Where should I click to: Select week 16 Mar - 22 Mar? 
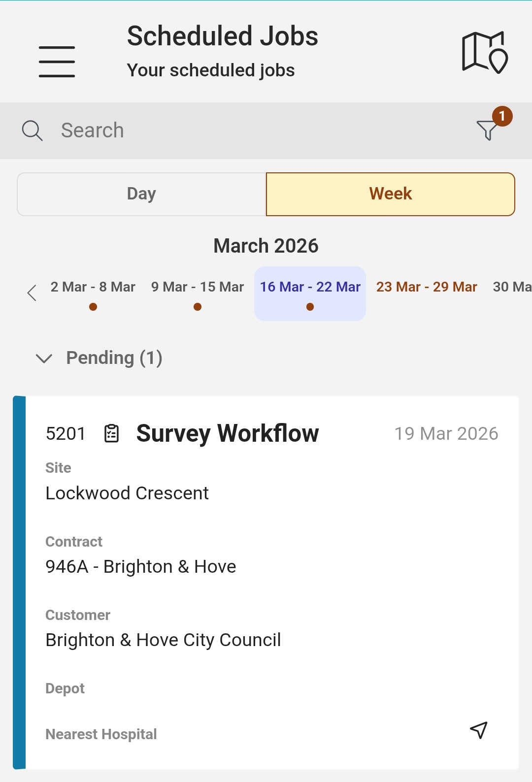coord(310,287)
